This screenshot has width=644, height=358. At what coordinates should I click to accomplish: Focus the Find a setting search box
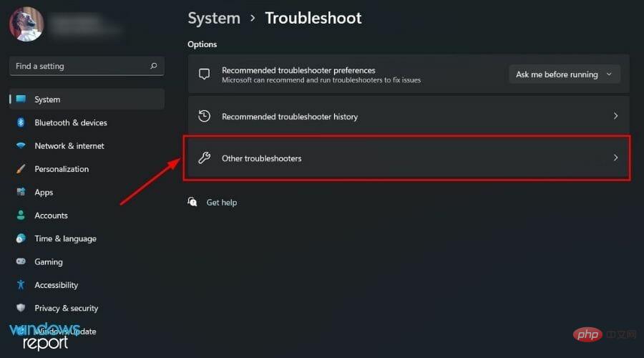[x=87, y=66]
